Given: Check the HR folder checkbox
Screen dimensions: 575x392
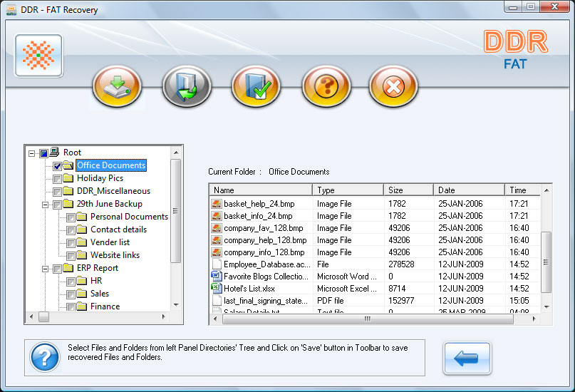Looking at the screenshot, I should click(x=71, y=282).
